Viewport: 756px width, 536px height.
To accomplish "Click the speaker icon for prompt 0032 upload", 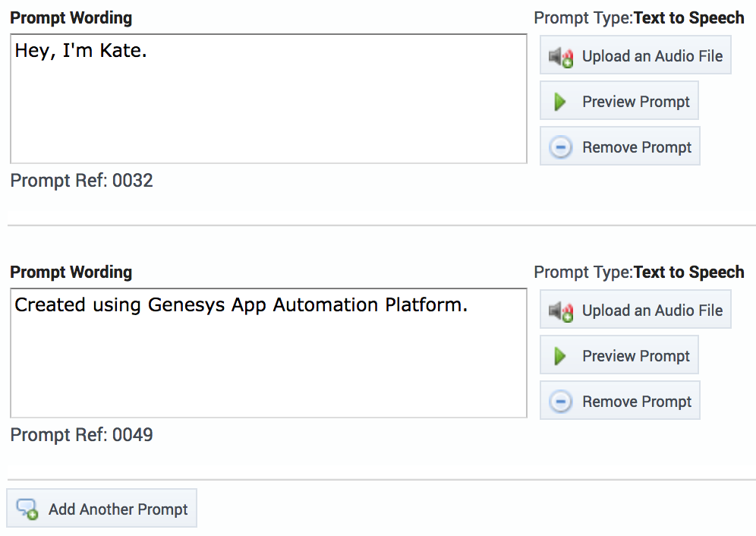I will pos(561,57).
